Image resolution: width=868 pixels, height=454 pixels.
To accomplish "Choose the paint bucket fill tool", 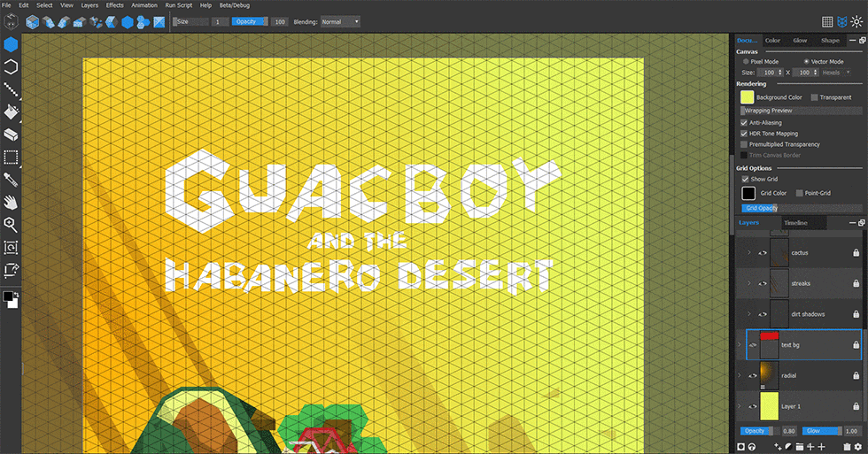I will [12, 112].
